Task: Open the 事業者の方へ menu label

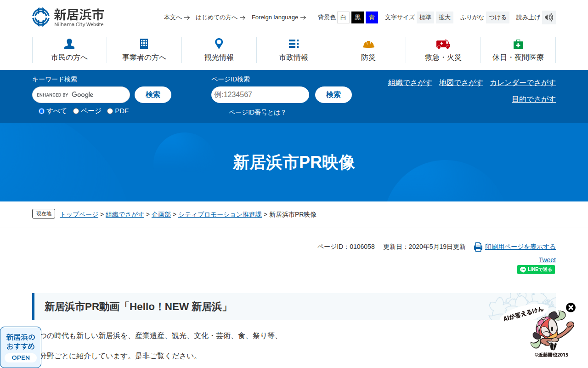Action: [144, 57]
